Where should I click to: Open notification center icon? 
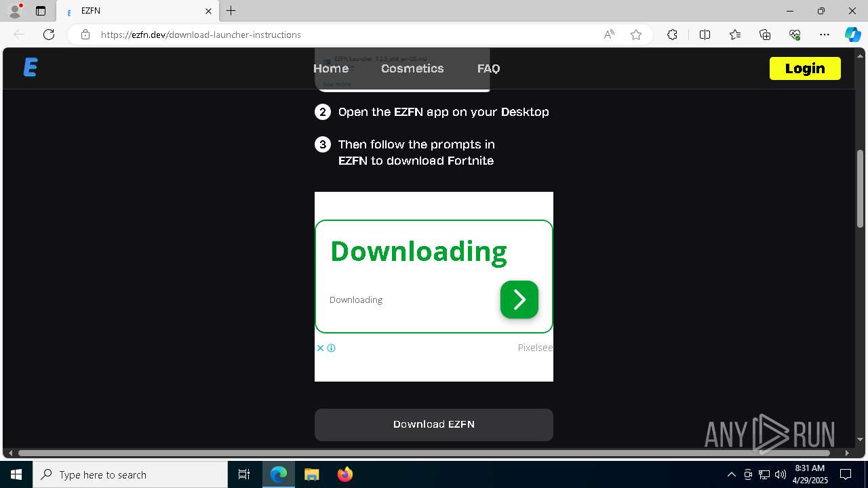[x=846, y=474]
